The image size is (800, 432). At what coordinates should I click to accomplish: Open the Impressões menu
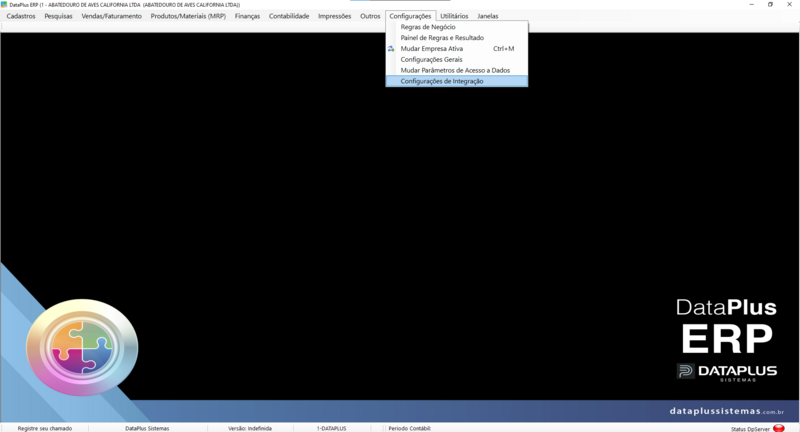pos(335,16)
